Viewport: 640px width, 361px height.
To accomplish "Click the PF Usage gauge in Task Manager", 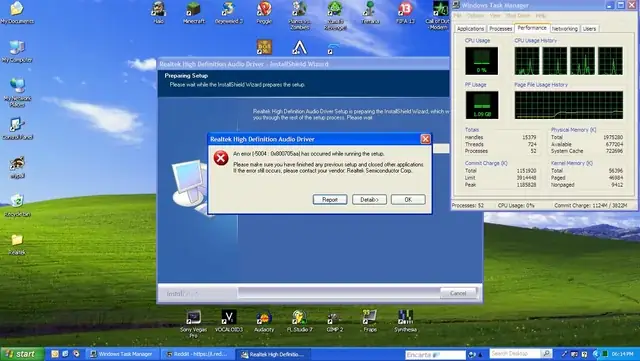I will tap(482, 105).
